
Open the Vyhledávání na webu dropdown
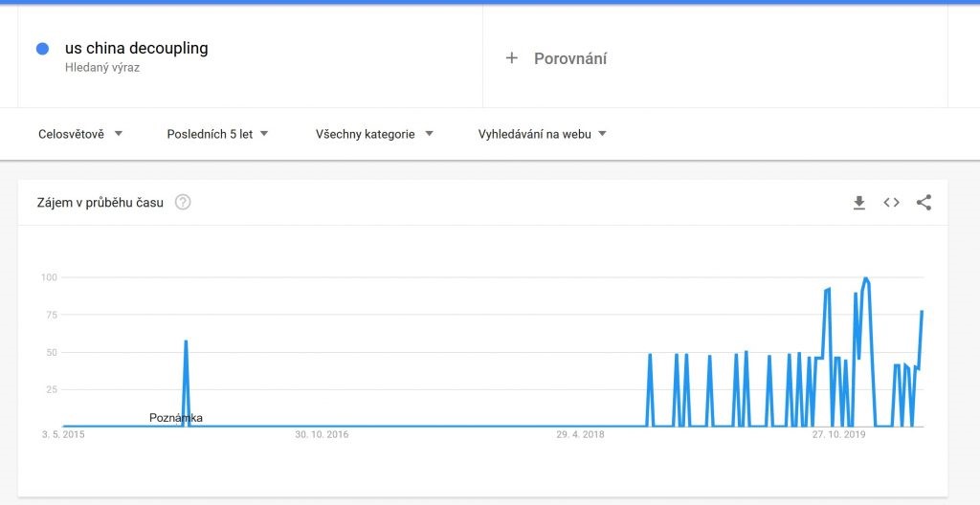(542, 134)
